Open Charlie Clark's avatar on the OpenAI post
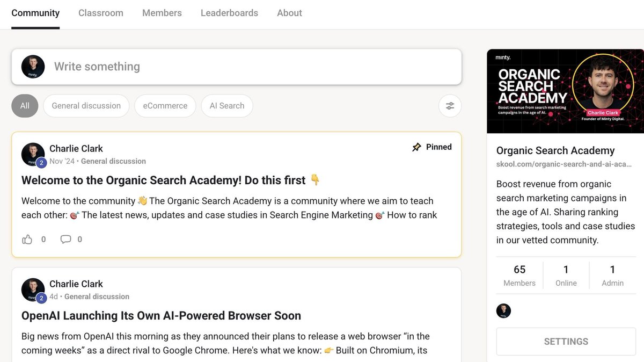This screenshot has height=362, width=644. [33, 290]
